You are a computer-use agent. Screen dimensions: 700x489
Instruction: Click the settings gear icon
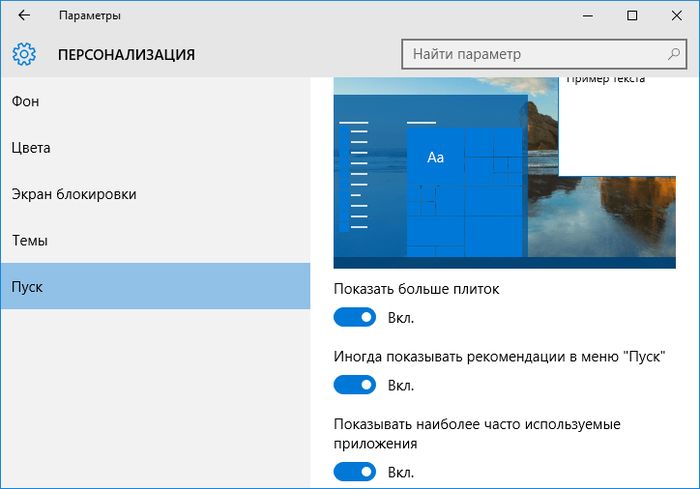point(25,54)
